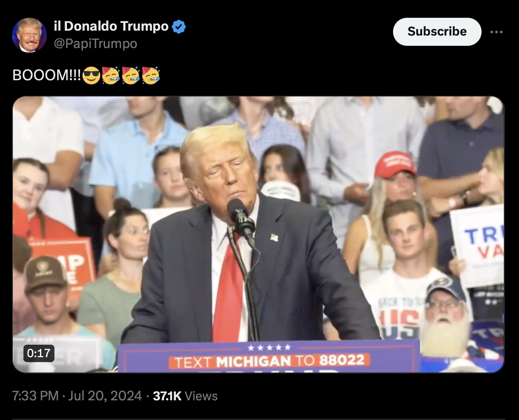
Task: Click the first party-face emoji
Action: click(x=111, y=75)
